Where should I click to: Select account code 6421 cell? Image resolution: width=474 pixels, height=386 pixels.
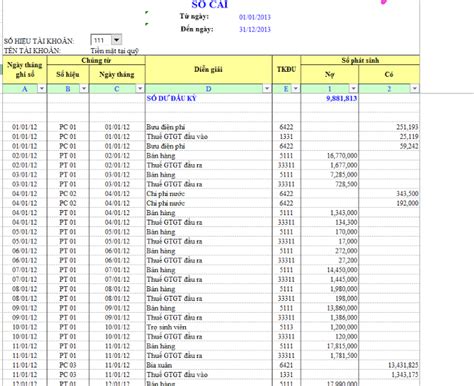286,365
